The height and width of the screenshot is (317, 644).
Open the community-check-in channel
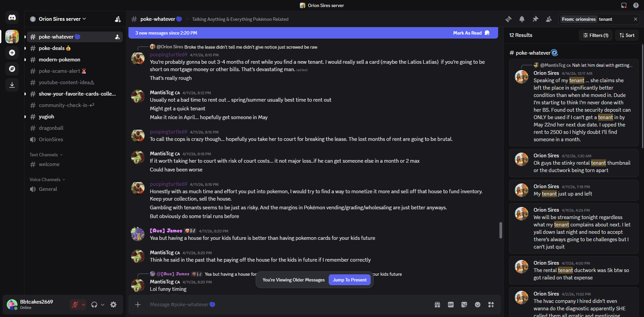[74, 105]
